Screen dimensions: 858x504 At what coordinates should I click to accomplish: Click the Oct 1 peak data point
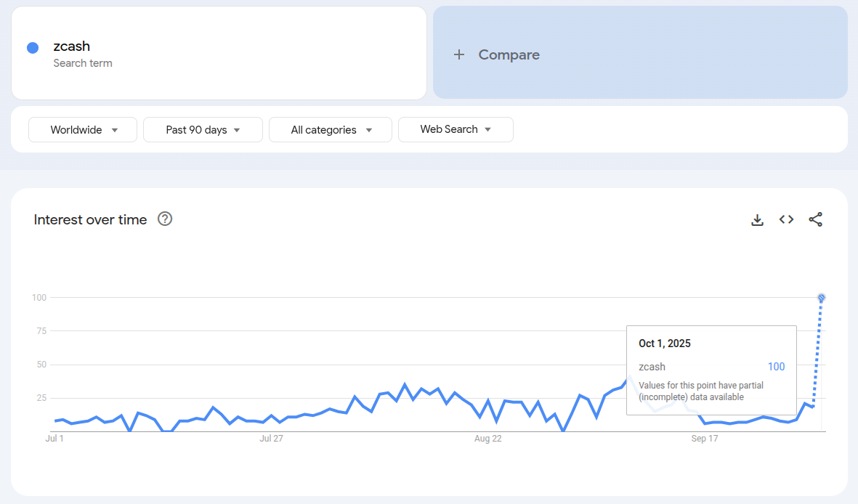pyautogui.click(x=821, y=298)
